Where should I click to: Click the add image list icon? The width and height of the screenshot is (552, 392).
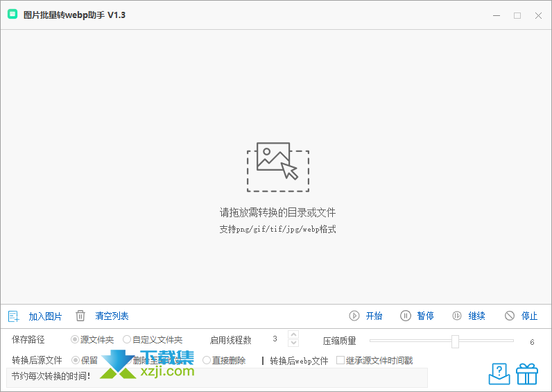13,316
